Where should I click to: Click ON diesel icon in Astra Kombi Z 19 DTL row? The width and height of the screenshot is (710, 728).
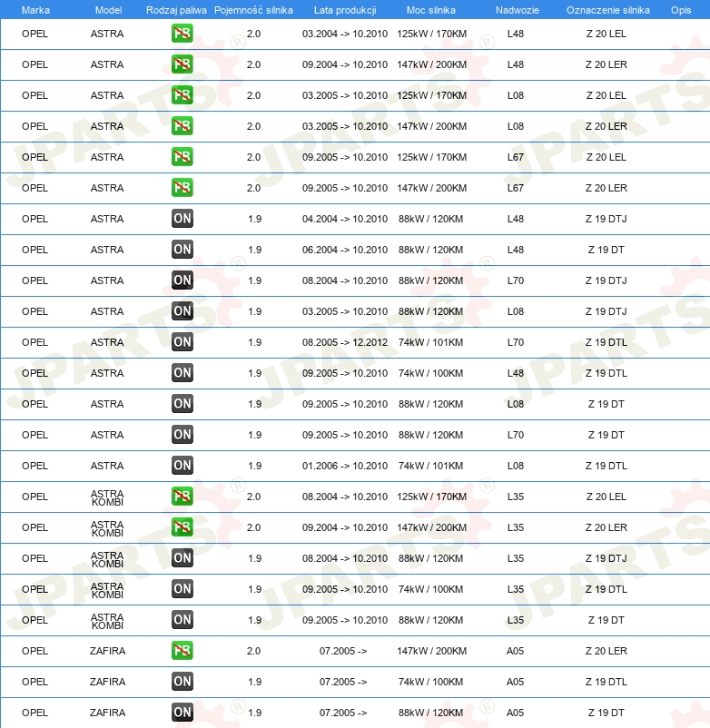click(x=182, y=589)
